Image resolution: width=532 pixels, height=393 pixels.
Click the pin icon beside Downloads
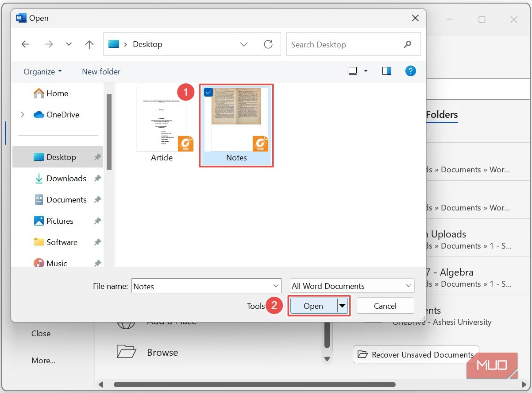point(97,178)
